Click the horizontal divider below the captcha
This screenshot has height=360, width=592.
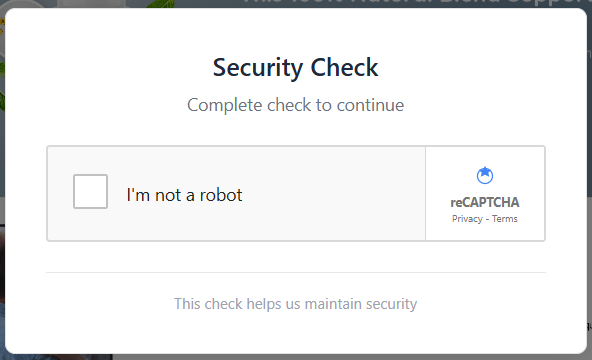[x=296, y=272]
